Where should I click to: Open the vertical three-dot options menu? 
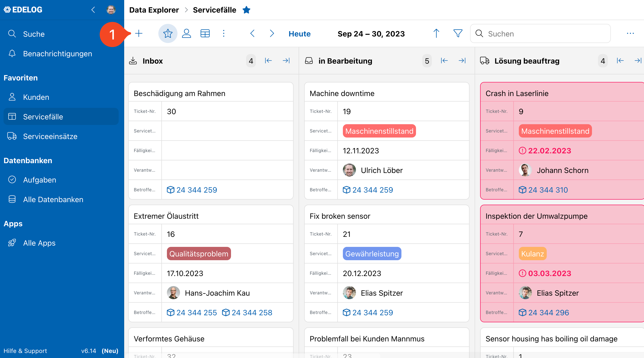pyautogui.click(x=224, y=33)
